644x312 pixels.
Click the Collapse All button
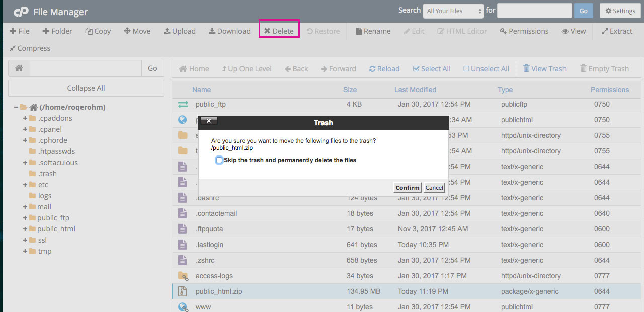click(x=86, y=88)
